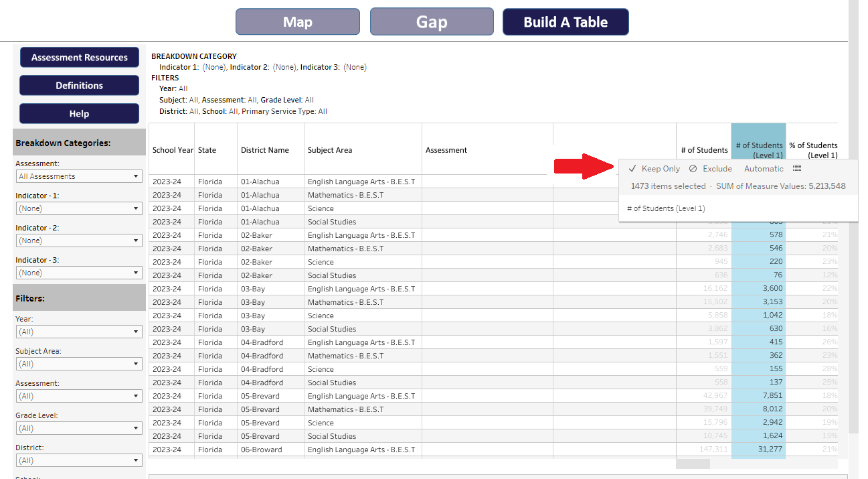Image resolution: width=868 pixels, height=479 pixels.
Task: Choose Automatic in the selection tooltip
Action: pyautogui.click(x=764, y=168)
